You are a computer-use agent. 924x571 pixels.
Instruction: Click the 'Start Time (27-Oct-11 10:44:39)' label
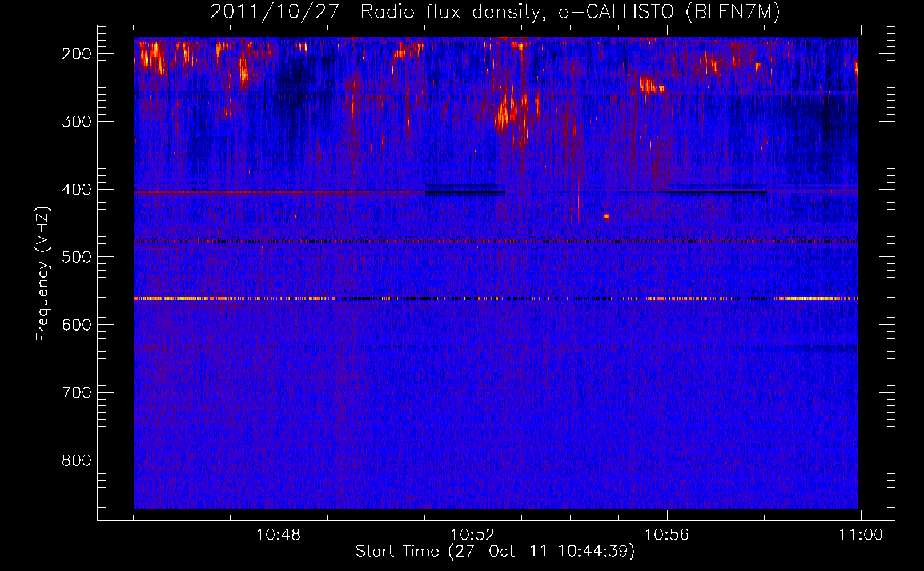tap(495, 552)
